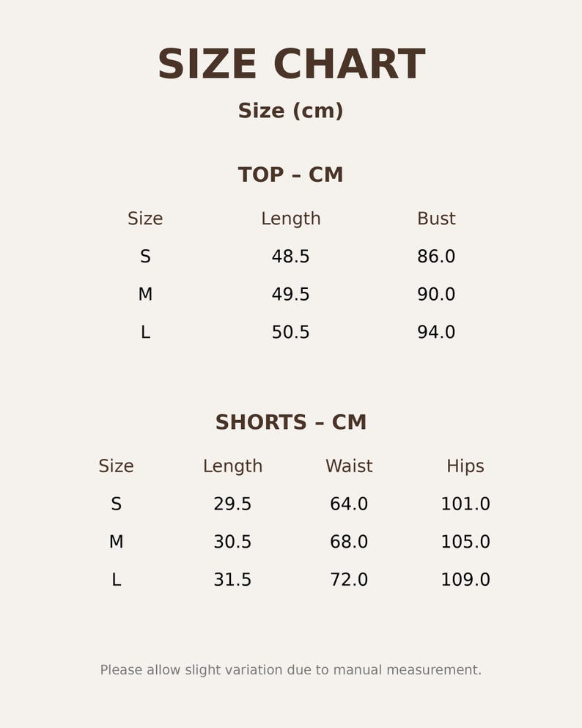Select the Size (cm) subtitle
The image size is (582, 728).
coord(290,111)
